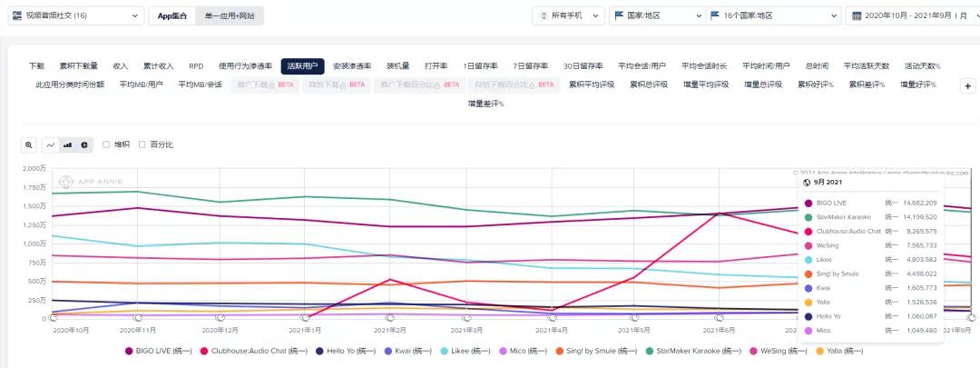
Task: Select the 安装渗透率 metric tab
Action: click(352, 65)
